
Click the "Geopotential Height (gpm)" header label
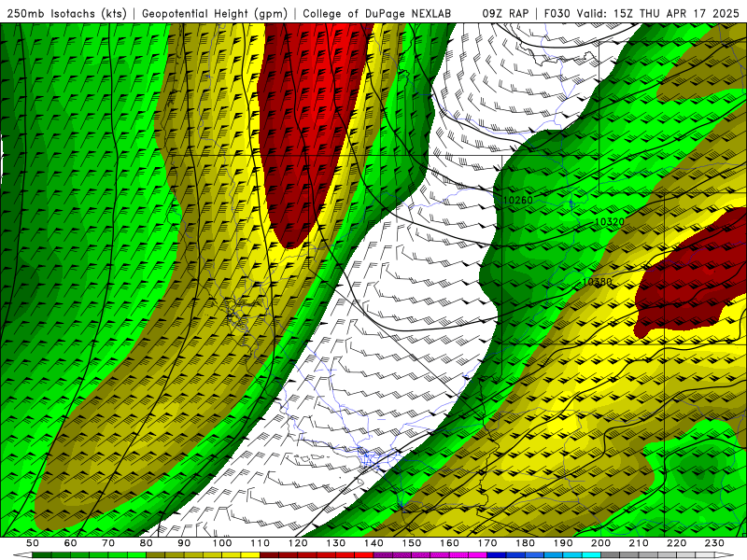(x=215, y=14)
